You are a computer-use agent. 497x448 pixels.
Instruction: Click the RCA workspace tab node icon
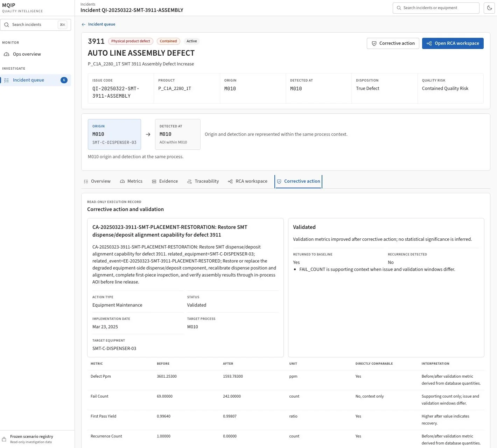pyautogui.click(x=230, y=182)
